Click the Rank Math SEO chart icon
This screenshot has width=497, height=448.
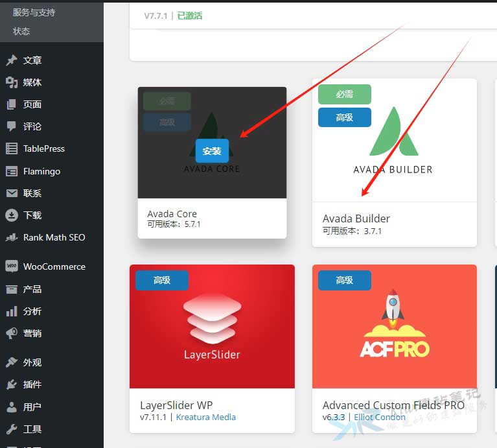(12, 237)
